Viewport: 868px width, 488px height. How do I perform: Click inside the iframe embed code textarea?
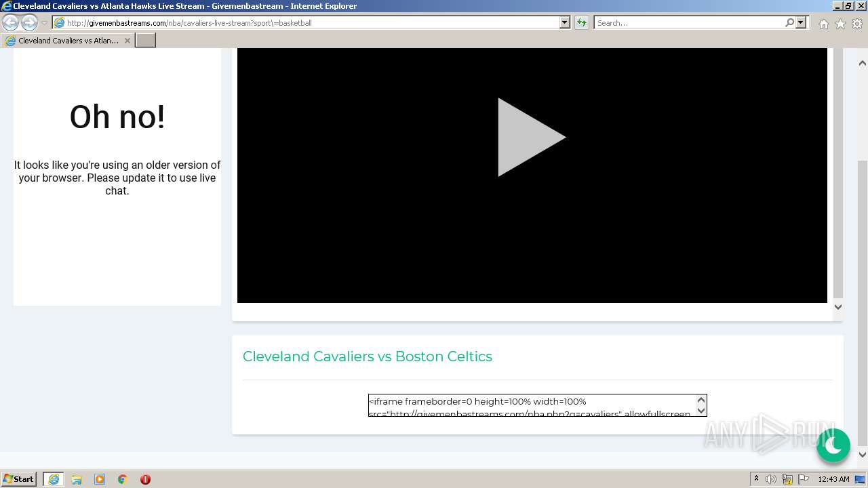(532, 405)
